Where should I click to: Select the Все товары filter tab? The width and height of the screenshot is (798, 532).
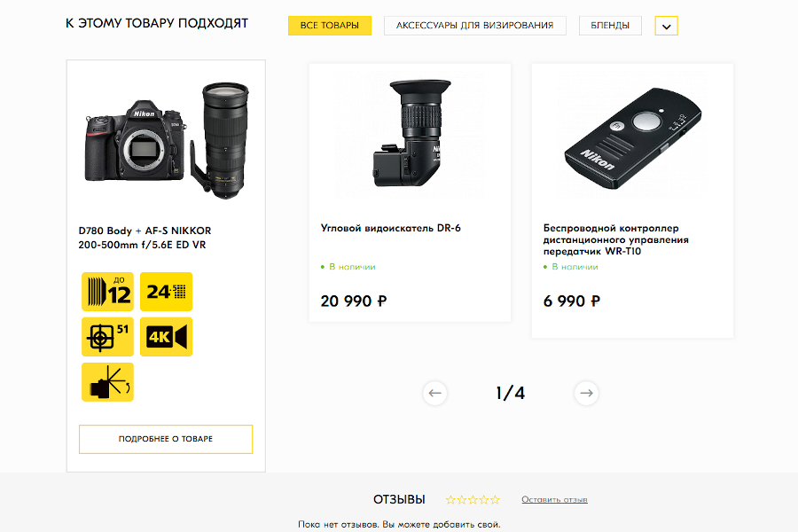330,26
